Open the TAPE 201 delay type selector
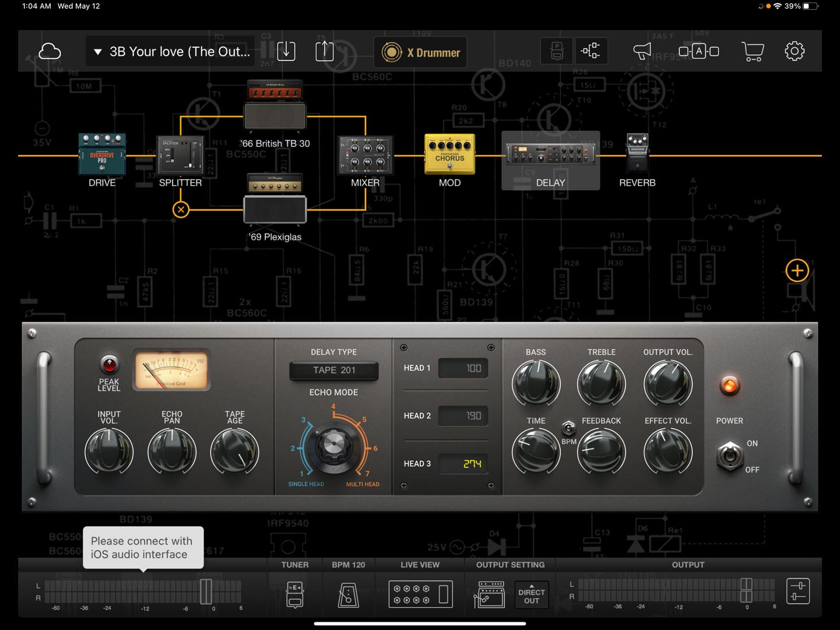Screen dimensions: 840x630 click(334, 370)
